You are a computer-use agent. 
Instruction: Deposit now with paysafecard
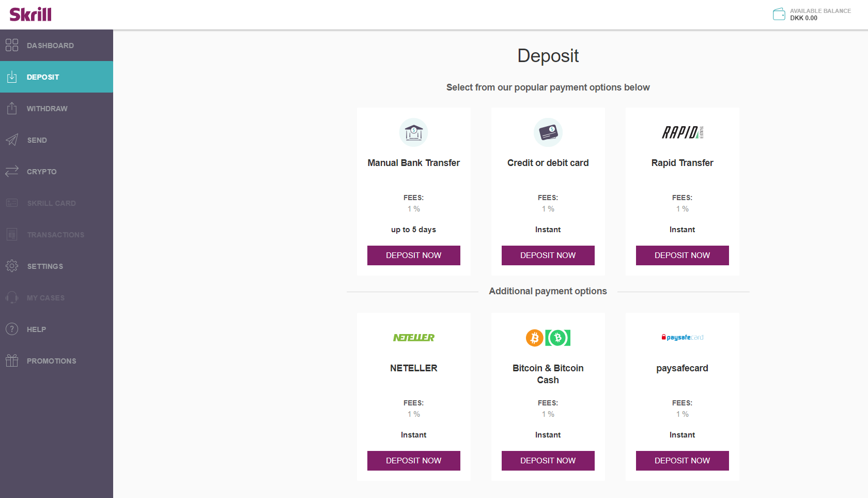pos(683,461)
